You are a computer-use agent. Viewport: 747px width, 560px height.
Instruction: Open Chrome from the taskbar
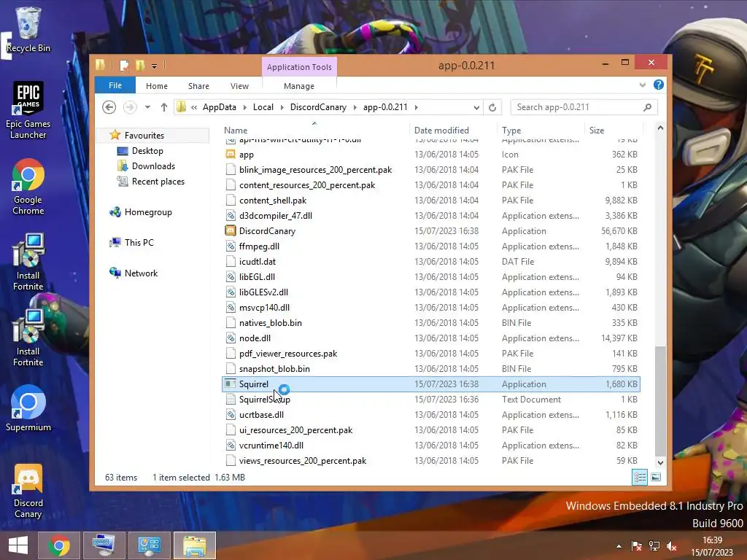pos(59,545)
